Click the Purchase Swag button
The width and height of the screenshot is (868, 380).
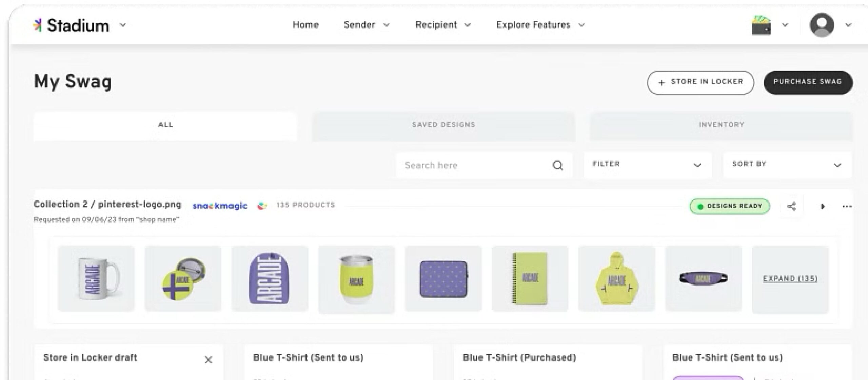[x=808, y=82]
